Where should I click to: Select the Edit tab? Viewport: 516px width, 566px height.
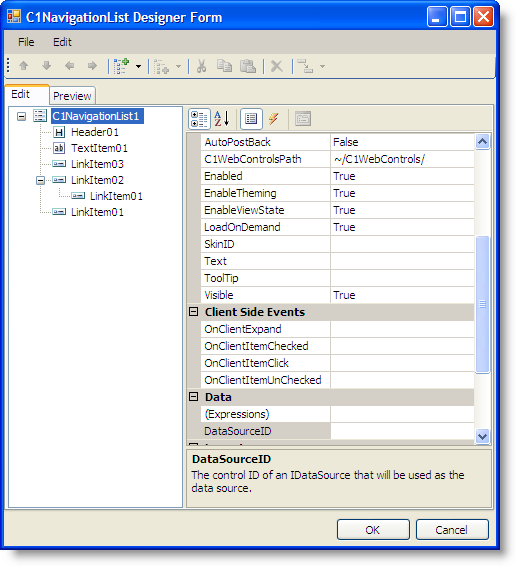(x=26, y=95)
